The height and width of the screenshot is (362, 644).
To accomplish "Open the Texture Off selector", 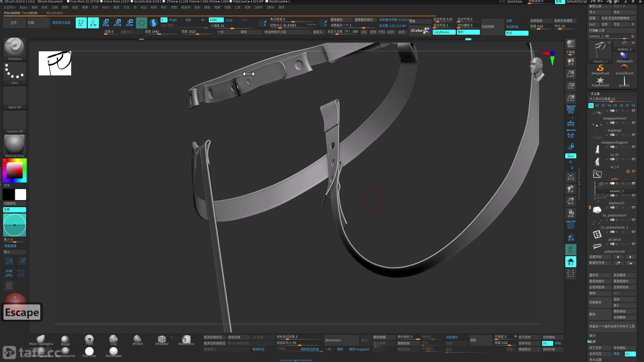I will click(15, 122).
